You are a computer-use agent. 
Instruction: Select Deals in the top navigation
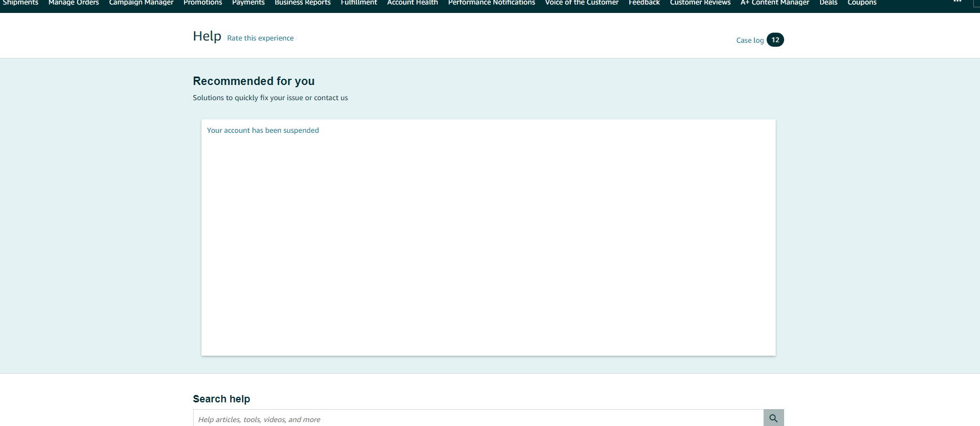click(x=828, y=3)
